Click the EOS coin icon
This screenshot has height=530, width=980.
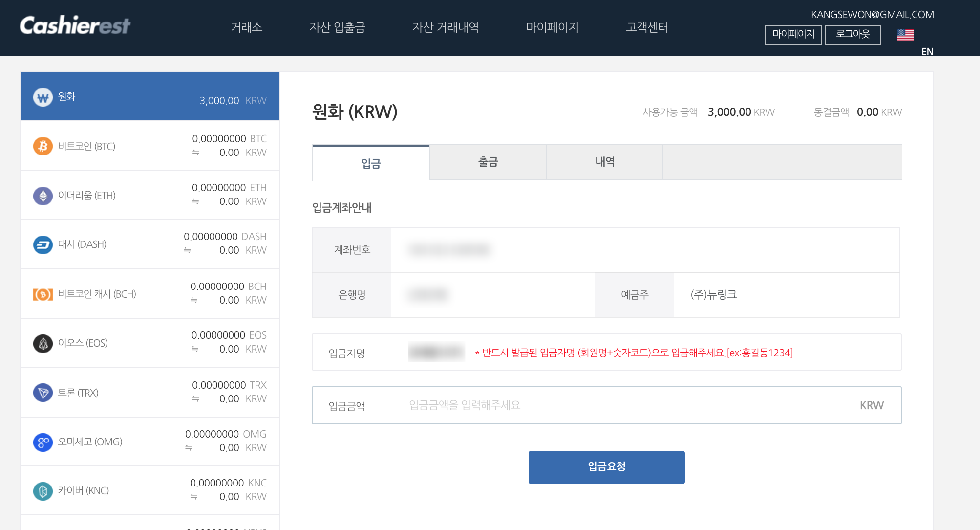click(x=43, y=343)
